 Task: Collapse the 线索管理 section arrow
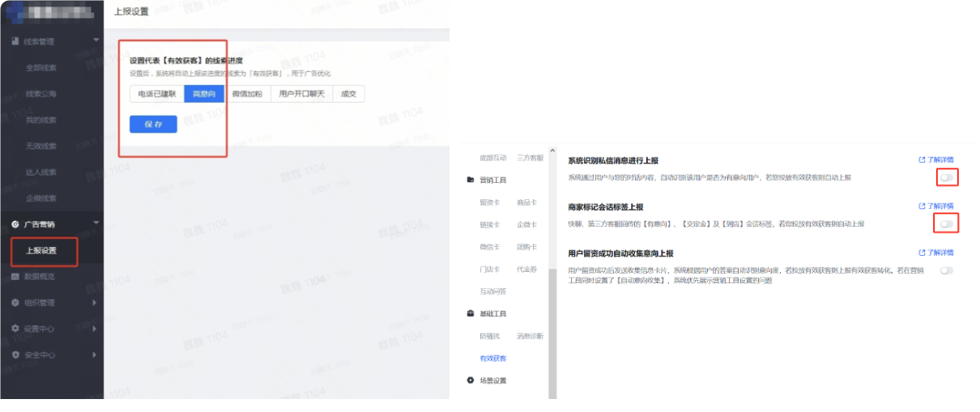pos(96,40)
